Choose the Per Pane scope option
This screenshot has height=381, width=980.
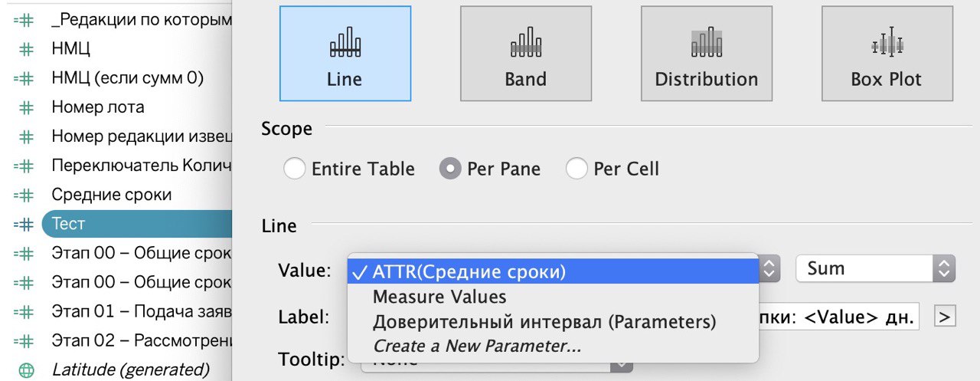click(450, 169)
